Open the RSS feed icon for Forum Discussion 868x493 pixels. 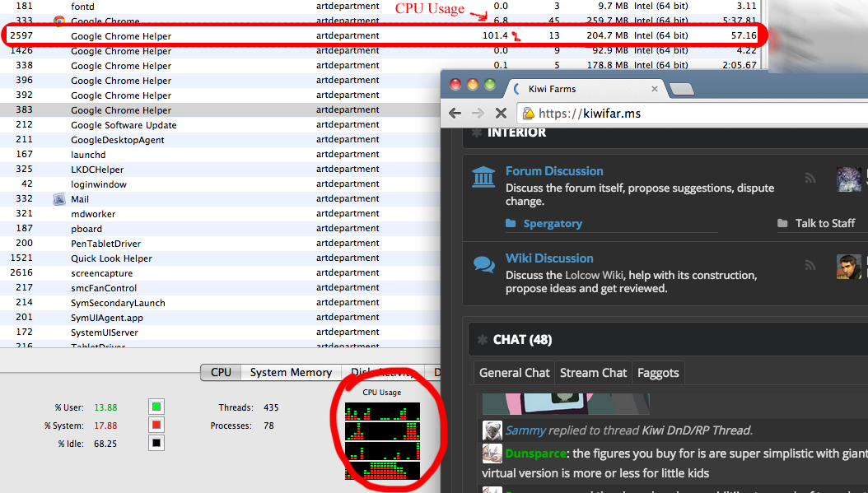[810, 178]
